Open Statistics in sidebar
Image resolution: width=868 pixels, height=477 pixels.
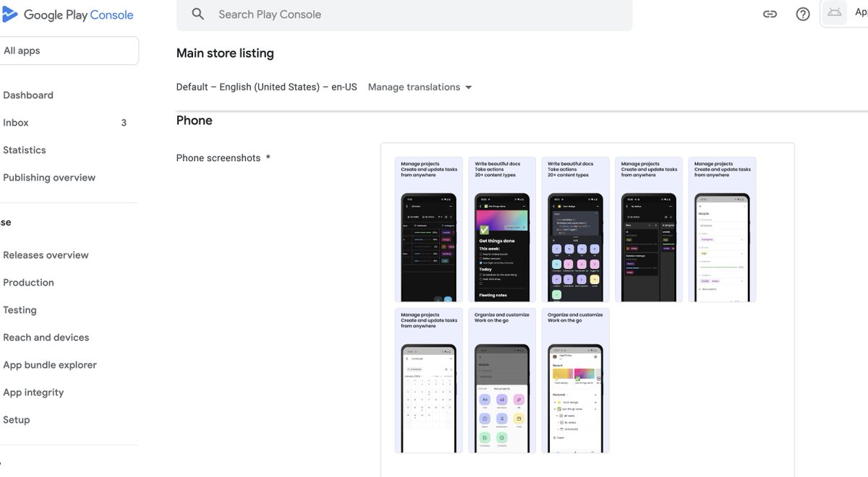[25, 150]
